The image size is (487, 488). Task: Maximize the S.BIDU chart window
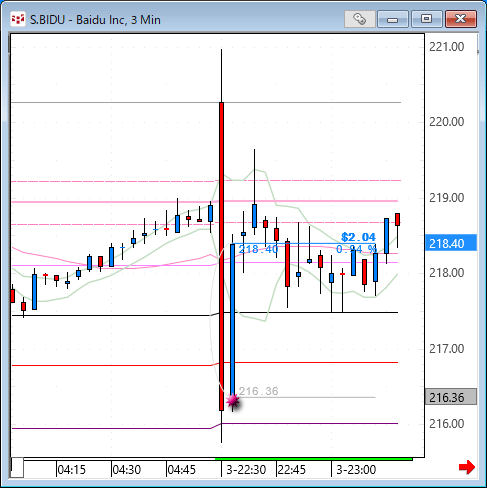(x=426, y=19)
